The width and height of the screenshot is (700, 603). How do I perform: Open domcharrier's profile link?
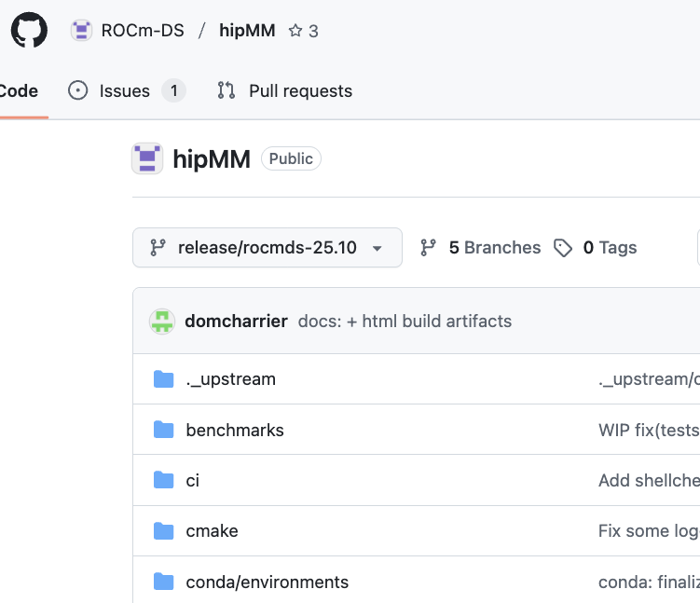236,321
